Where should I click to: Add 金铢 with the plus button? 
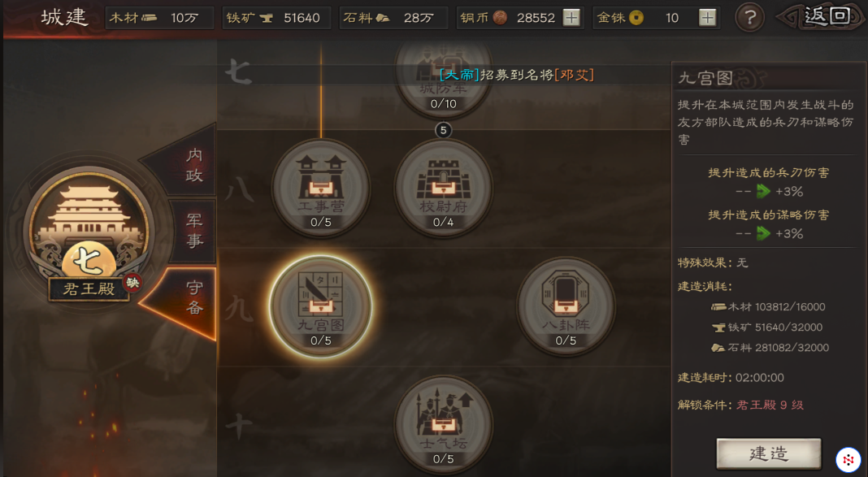[707, 18]
